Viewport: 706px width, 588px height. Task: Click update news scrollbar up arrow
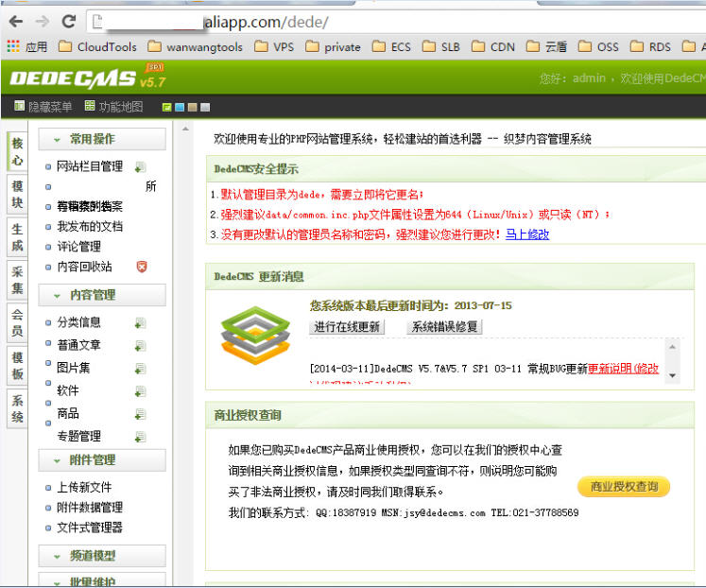click(672, 347)
